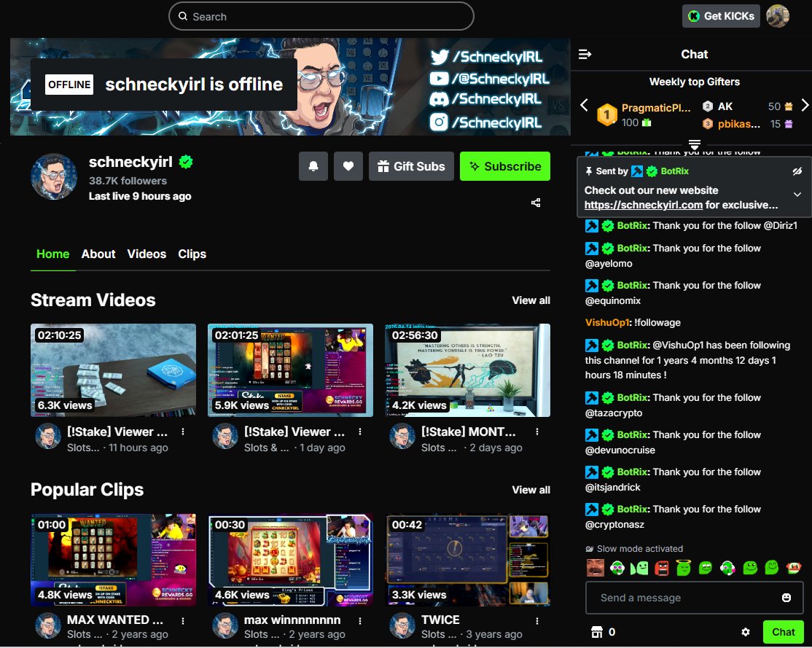Click the green Chat send button
Viewport: 812px width, 648px height.
783,632
